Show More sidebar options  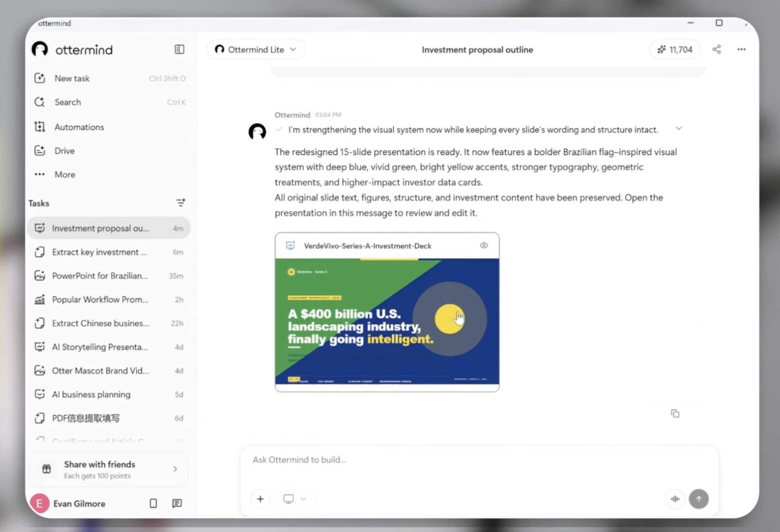(x=109, y=174)
